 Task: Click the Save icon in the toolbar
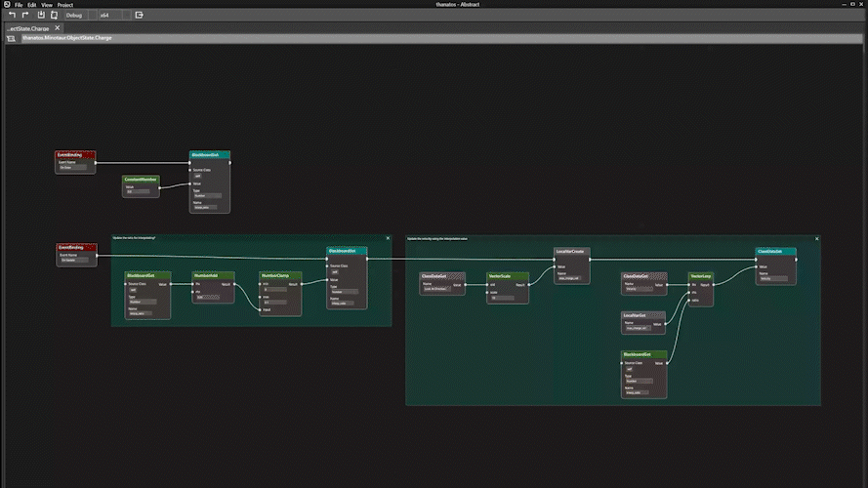pos(41,15)
